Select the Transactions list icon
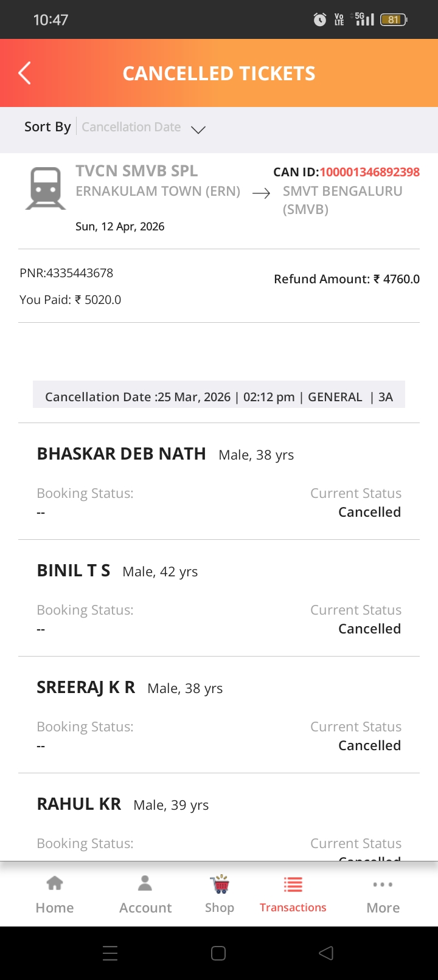Viewport: 438px width, 980px height. point(293,884)
